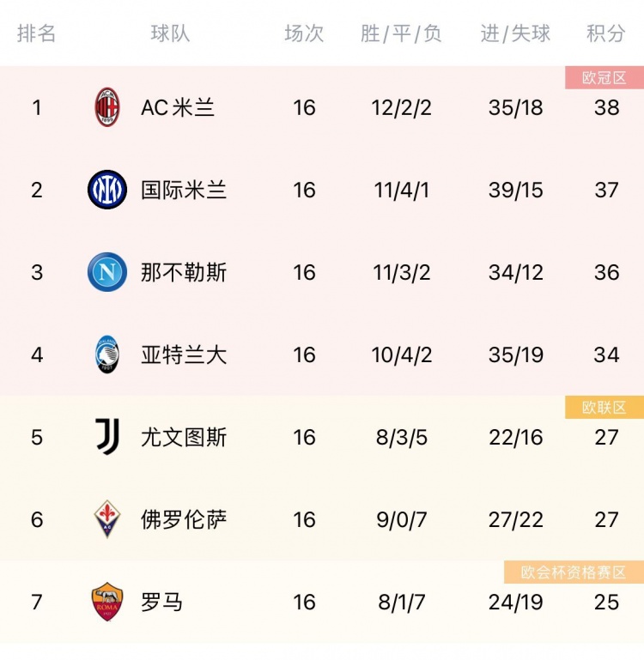
Task: Open the Inter Milan team logo
Action: click(107, 190)
